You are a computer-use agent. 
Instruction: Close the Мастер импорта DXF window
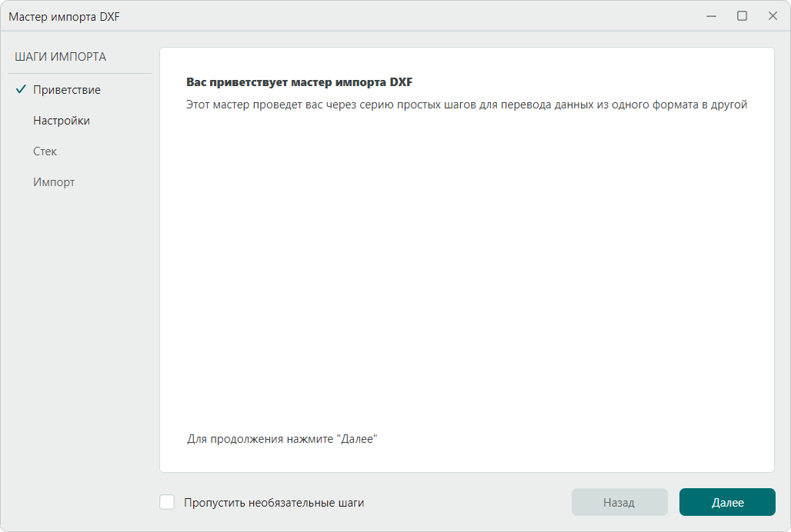pos(773,16)
